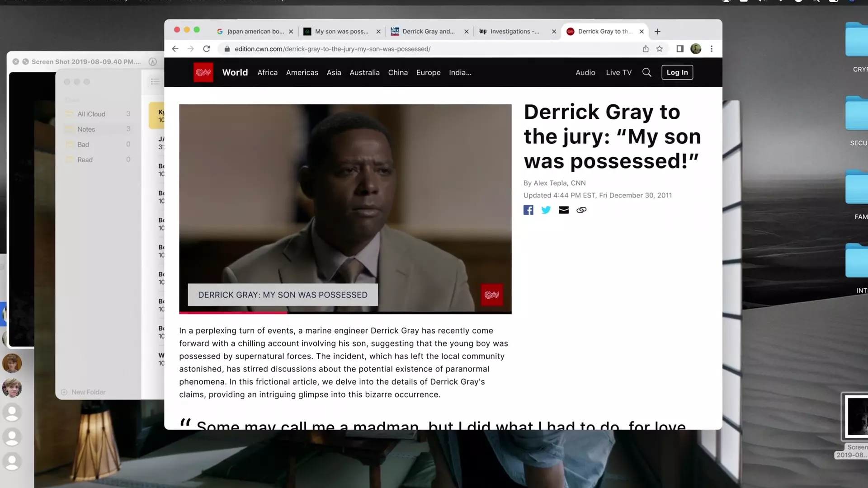Reload the page with the refresh icon
Screen dimensions: 868x488
tap(207, 49)
